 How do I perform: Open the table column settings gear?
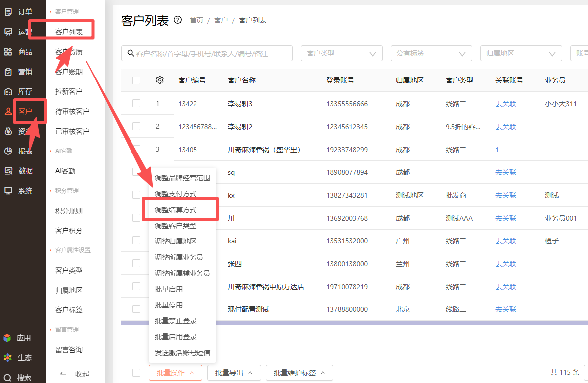pos(160,80)
